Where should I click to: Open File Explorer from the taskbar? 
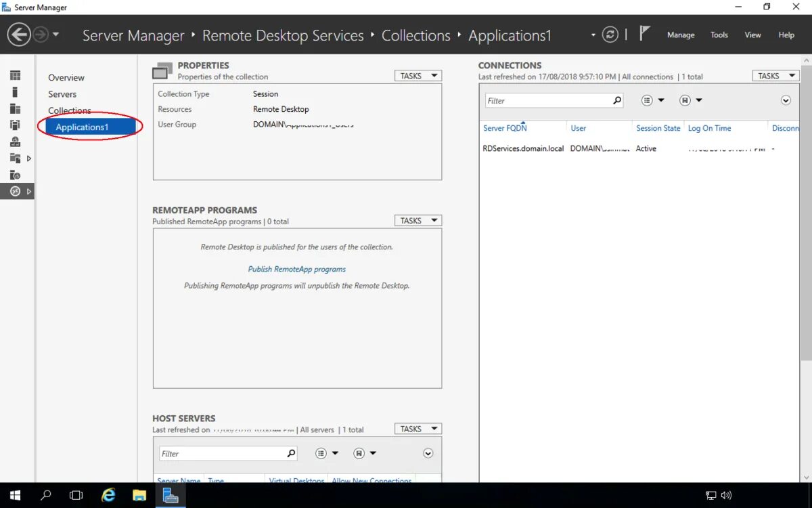pyautogui.click(x=139, y=495)
